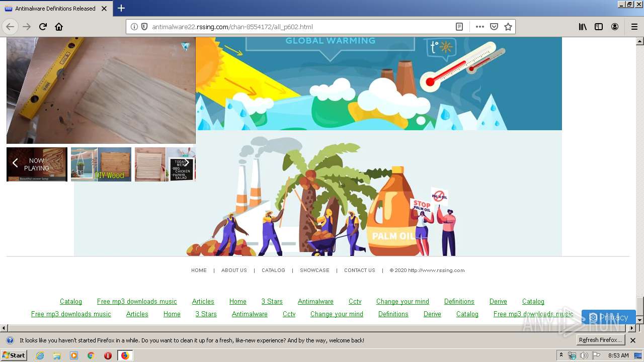Open volume control in system tray
Screen dimensions: 644x362
[x=584, y=355]
